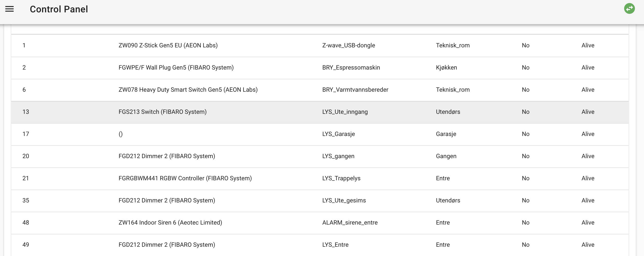644x256 pixels.
Task: Click the LYS_Trappelys name cell
Action: coord(341,178)
